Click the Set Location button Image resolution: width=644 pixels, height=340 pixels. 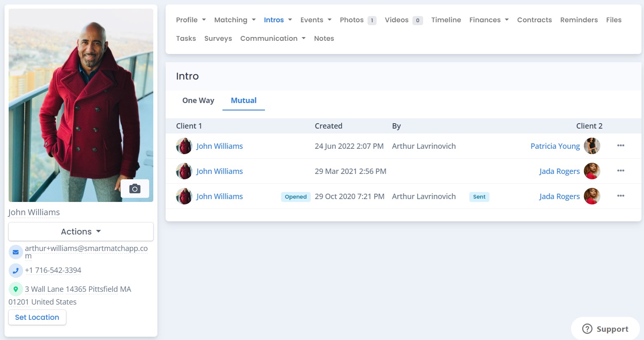coord(37,317)
